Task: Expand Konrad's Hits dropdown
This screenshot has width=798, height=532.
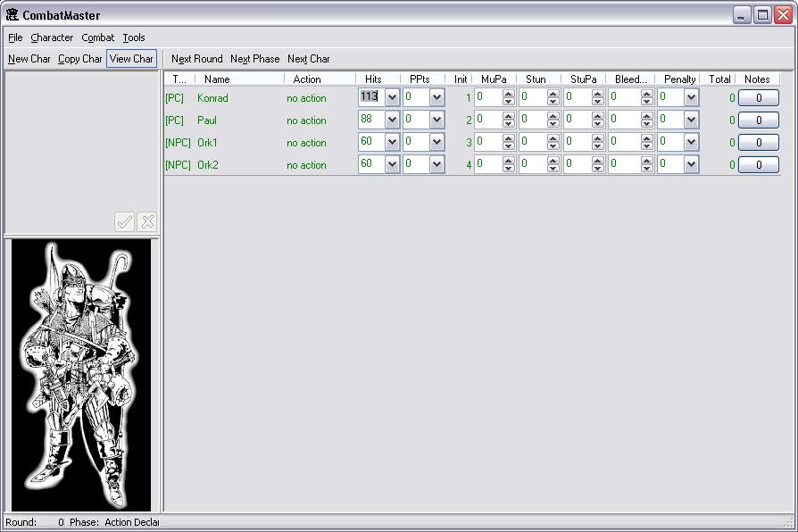Action: pyautogui.click(x=392, y=97)
